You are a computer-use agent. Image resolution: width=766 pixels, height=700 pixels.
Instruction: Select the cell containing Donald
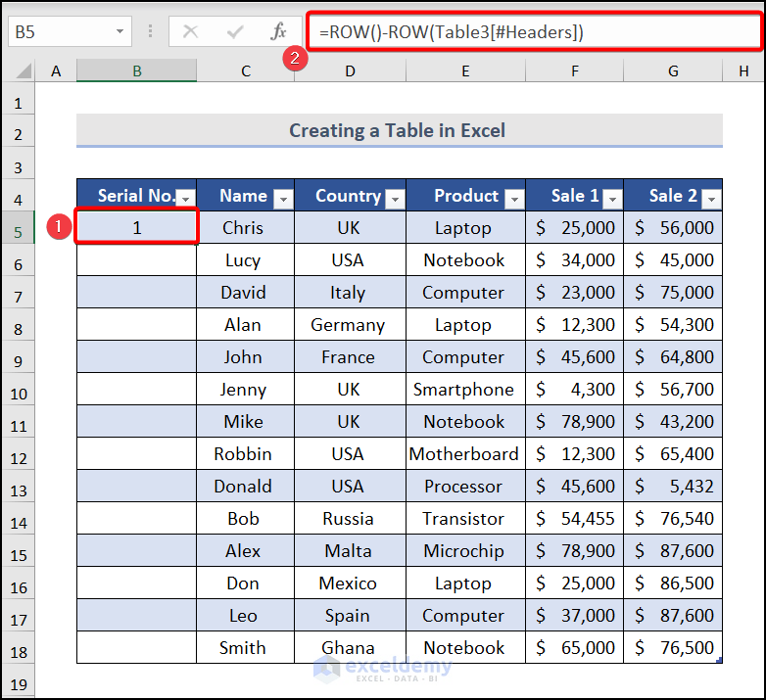click(x=245, y=486)
